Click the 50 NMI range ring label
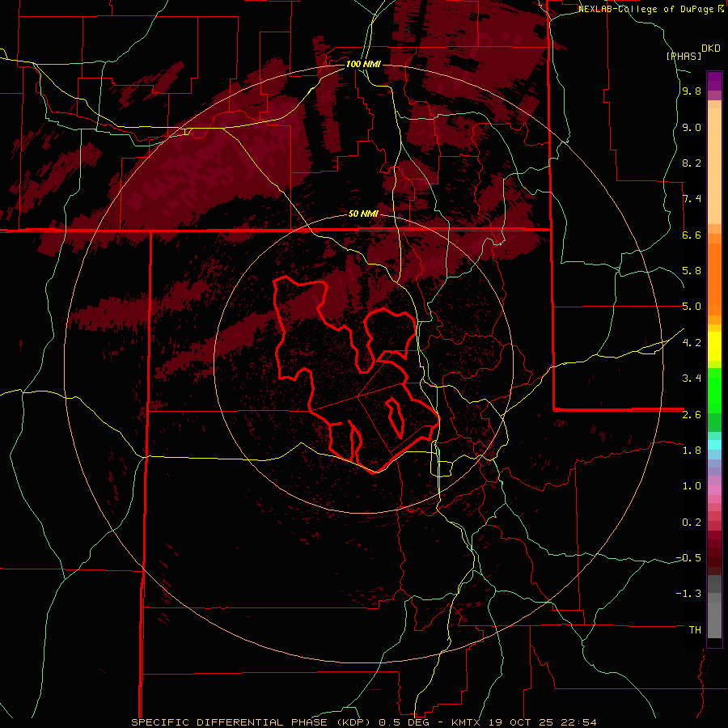 click(x=363, y=214)
